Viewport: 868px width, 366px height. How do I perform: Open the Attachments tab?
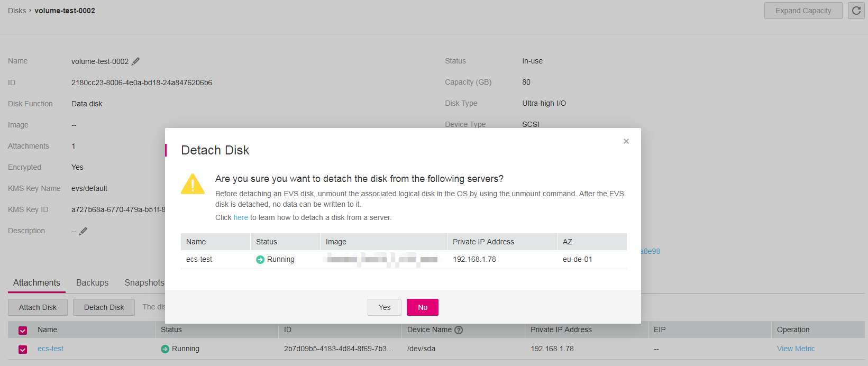[36, 282]
